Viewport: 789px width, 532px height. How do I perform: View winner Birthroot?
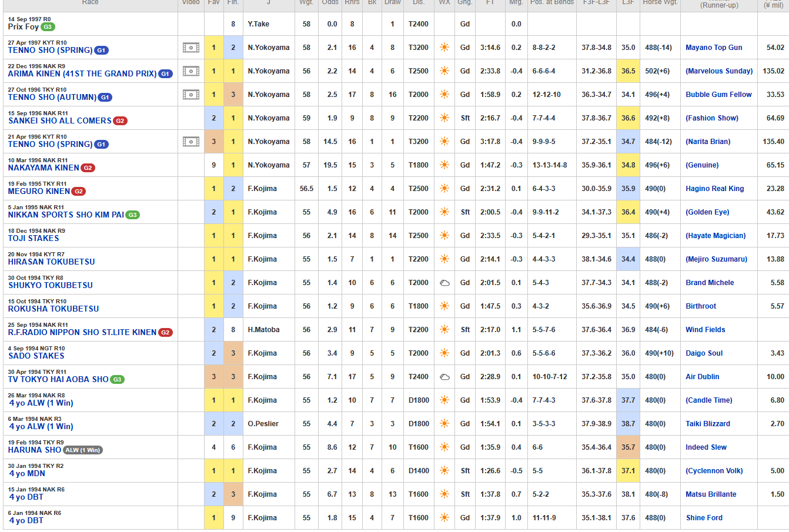(x=701, y=306)
